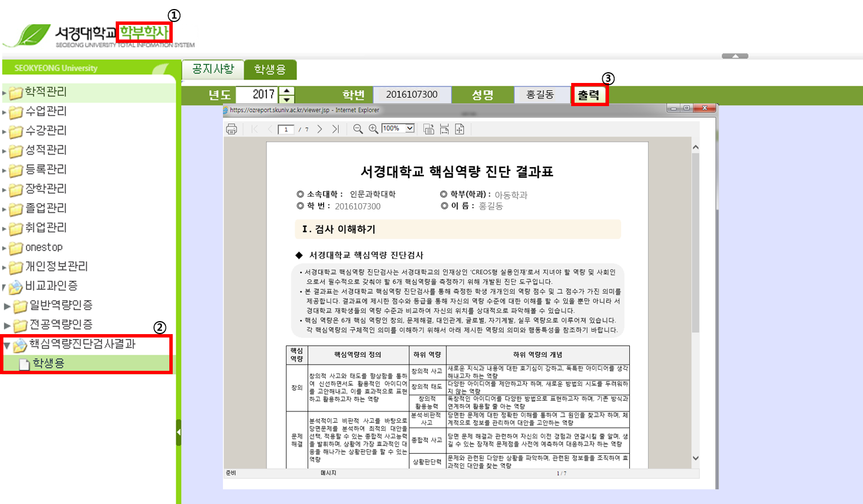Switch to the 공지사항 tab

(213, 69)
